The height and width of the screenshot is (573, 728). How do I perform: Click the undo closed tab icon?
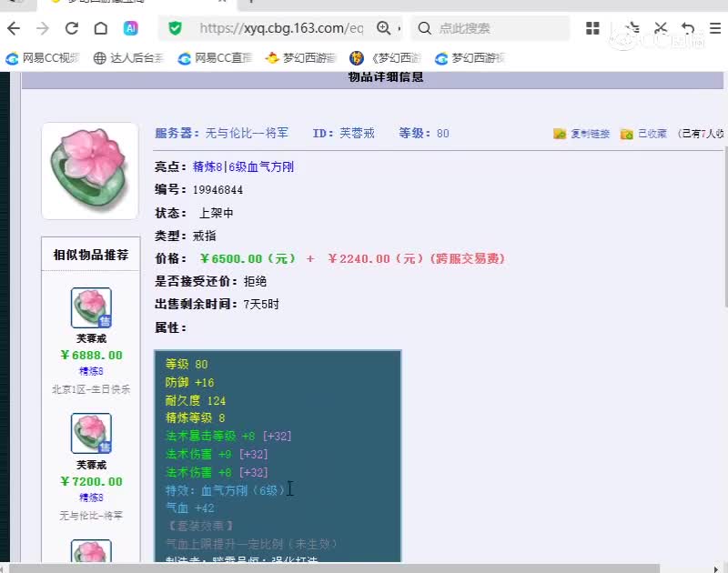688,28
